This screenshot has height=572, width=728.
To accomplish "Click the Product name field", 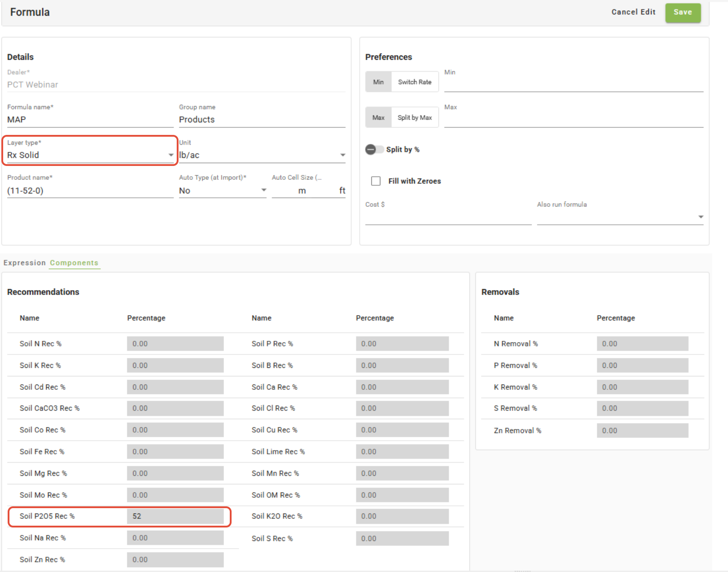I will pyautogui.click(x=90, y=191).
